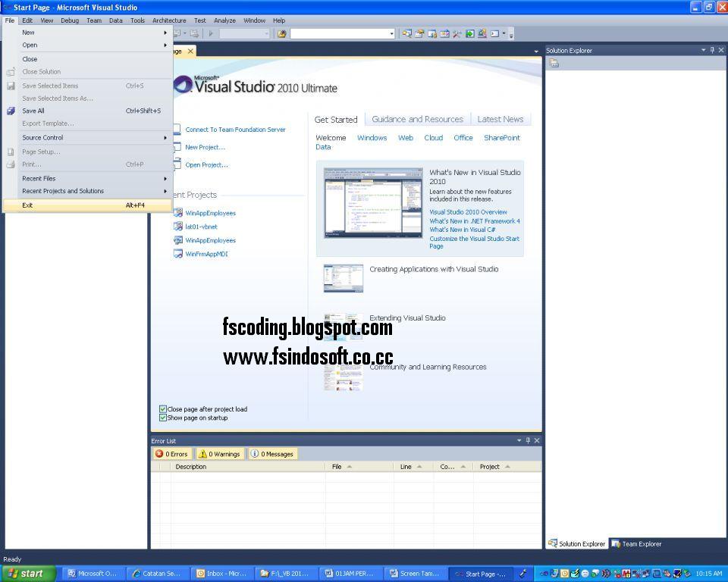This screenshot has height=582, width=728.
Task: Uncheck Show page on startup
Action: coord(162,417)
